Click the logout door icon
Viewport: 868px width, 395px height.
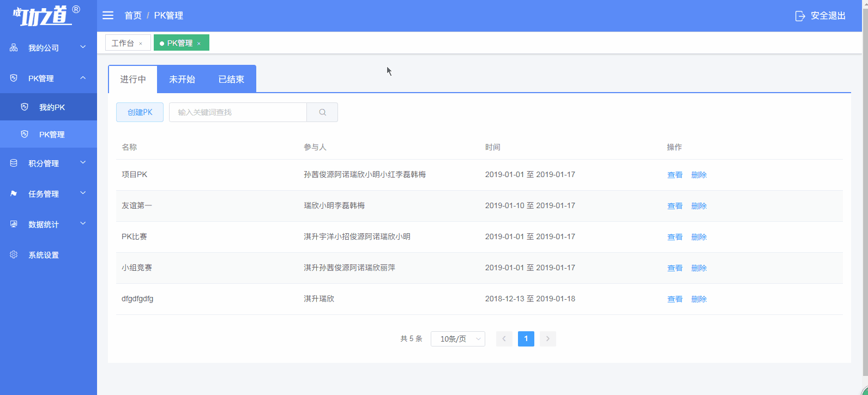(800, 16)
